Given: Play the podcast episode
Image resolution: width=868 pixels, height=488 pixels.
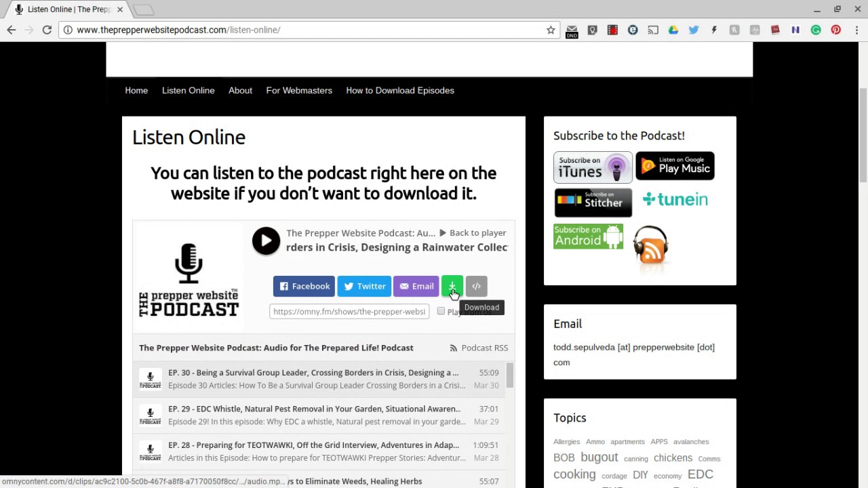Looking at the screenshot, I should [266, 241].
